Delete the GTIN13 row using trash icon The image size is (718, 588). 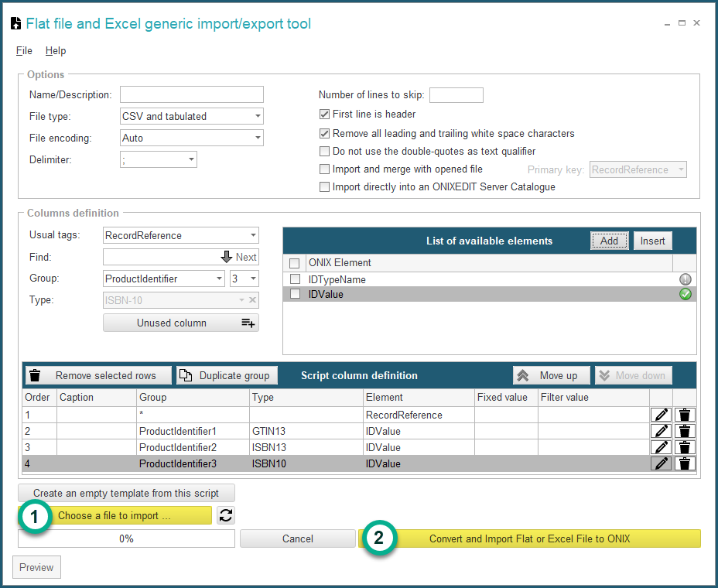click(685, 431)
